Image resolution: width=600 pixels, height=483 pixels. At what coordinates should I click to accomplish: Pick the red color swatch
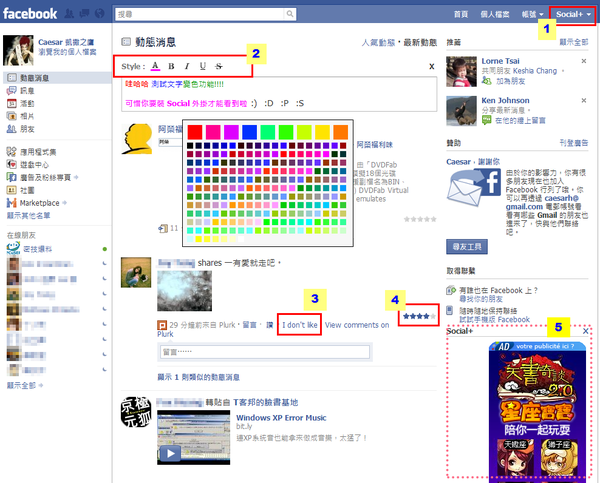point(195,132)
